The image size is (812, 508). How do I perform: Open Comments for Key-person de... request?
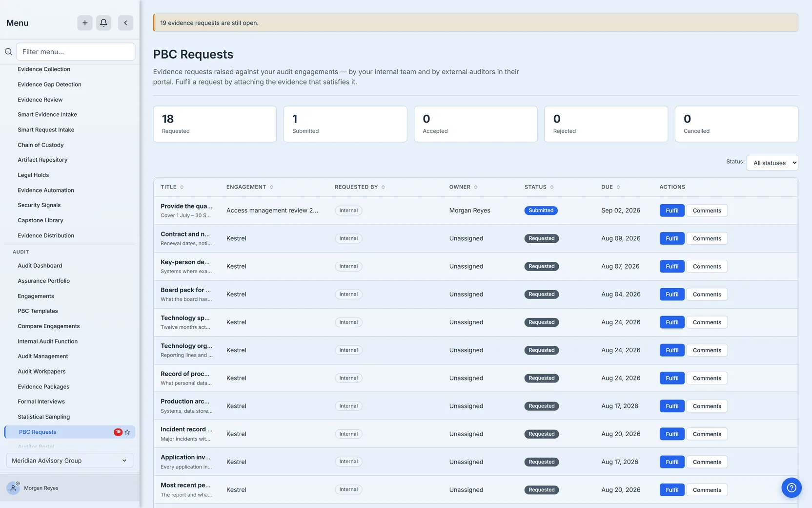coord(707,266)
